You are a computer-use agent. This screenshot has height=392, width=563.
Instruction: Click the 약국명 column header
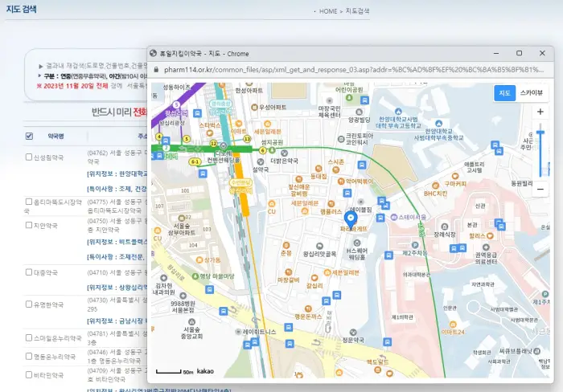[55, 137]
